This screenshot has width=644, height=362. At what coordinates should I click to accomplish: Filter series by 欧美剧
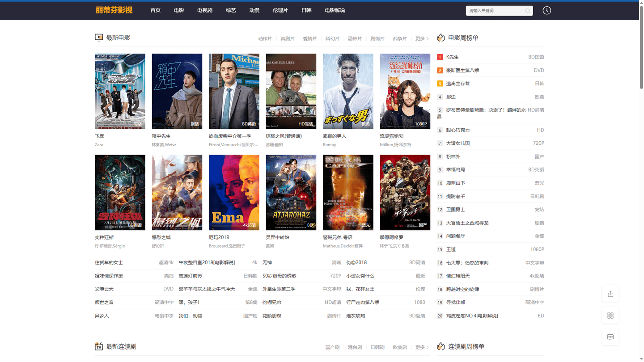click(x=400, y=347)
